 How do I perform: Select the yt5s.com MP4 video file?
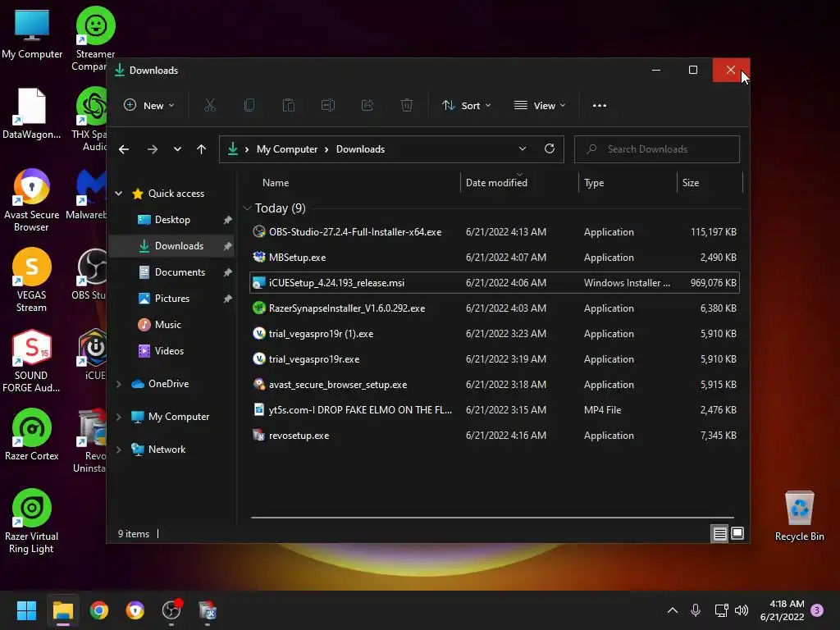click(495, 410)
